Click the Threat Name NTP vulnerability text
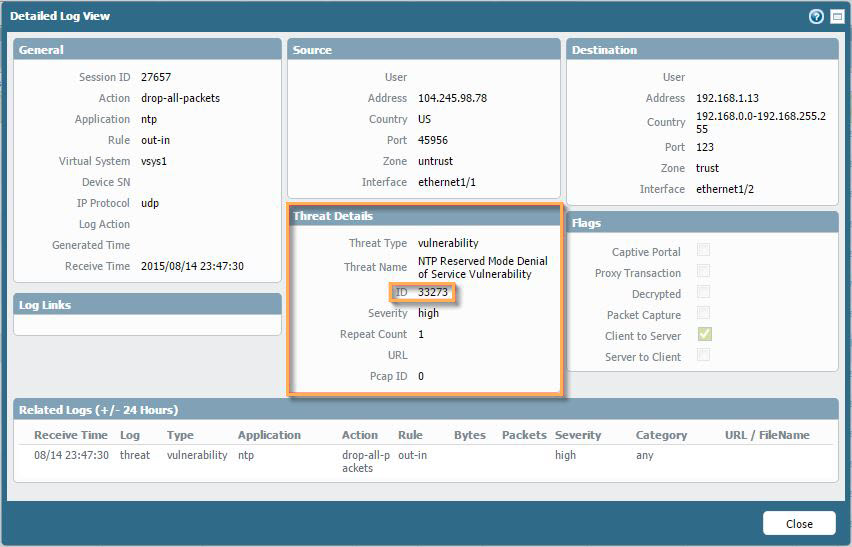The height and width of the screenshot is (547, 852). click(474, 267)
